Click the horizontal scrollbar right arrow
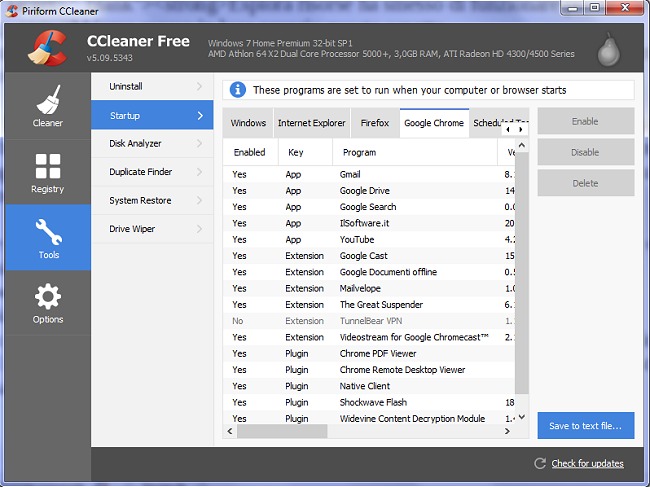The image size is (650, 487). click(507, 431)
